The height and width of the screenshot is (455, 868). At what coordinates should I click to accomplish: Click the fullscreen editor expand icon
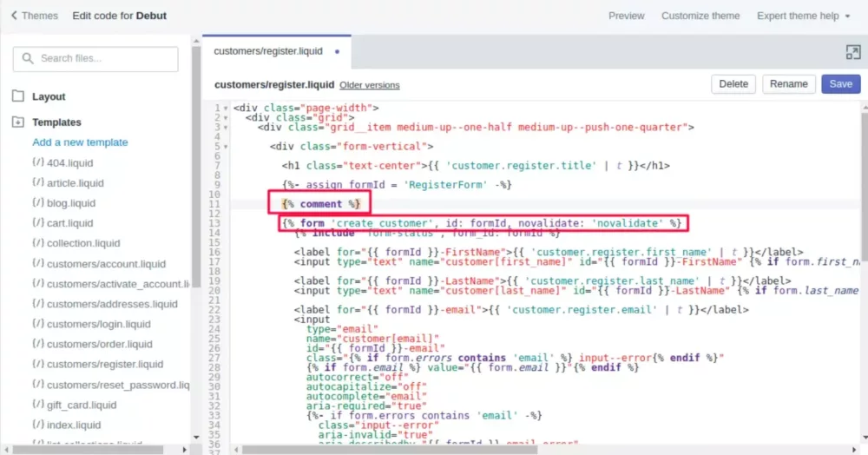(x=852, y=52)
